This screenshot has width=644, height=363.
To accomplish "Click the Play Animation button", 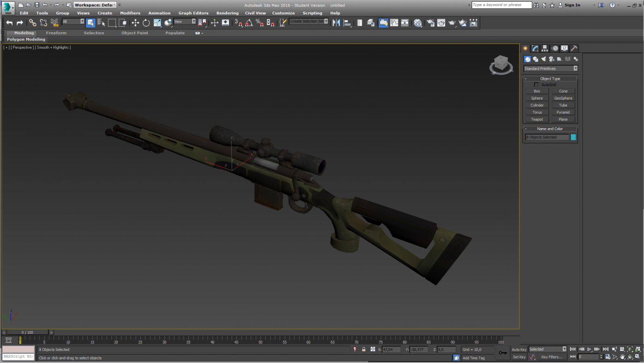I will pos(589,349).
